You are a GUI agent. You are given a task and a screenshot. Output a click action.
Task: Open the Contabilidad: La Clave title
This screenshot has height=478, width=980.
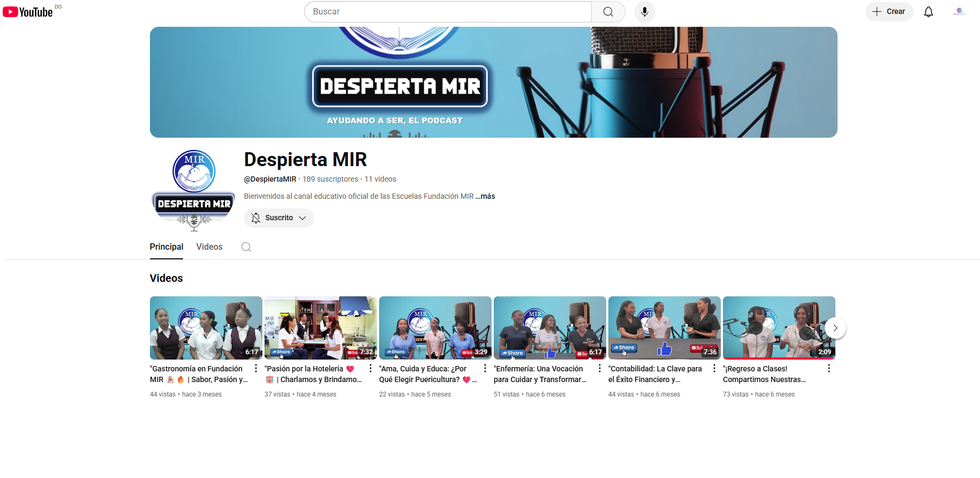pyautogui.click(x=655, y=374)
